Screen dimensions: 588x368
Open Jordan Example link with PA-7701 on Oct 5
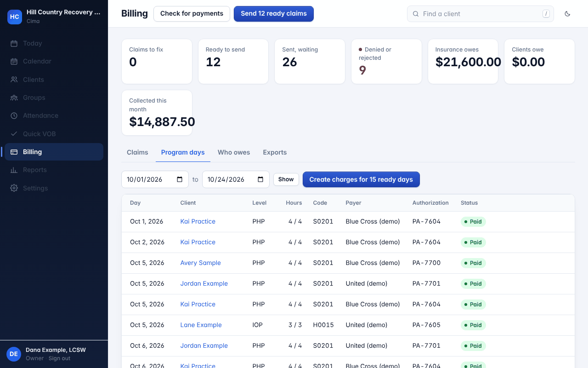[204, 283]
